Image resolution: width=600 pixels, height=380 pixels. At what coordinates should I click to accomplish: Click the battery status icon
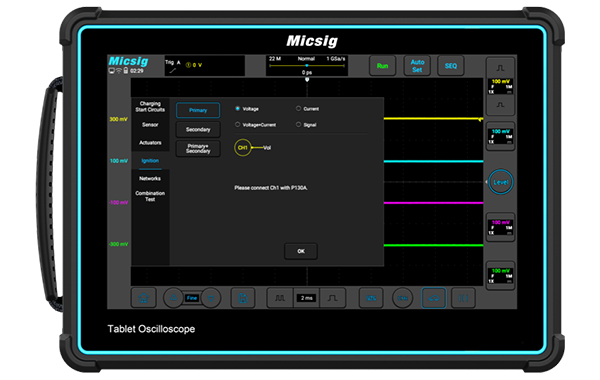pos(126,71)
